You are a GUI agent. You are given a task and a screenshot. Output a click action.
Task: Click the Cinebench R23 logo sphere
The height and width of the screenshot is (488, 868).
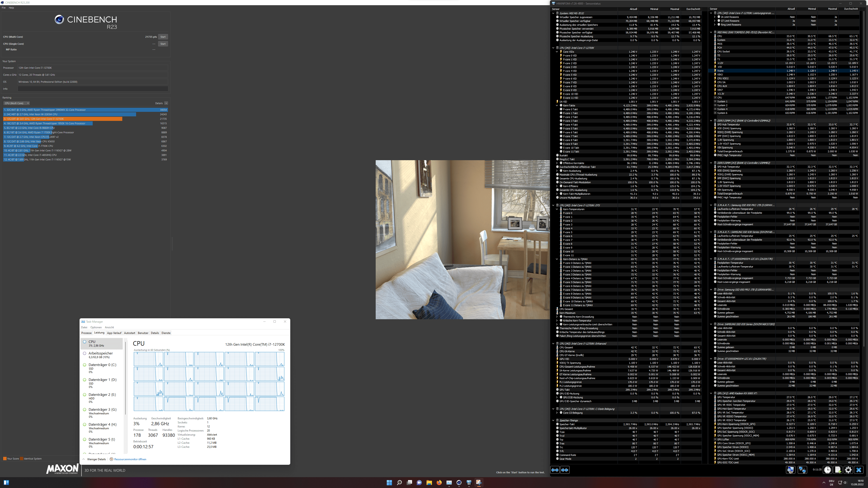pyautogui.click(x=59, y=19)
